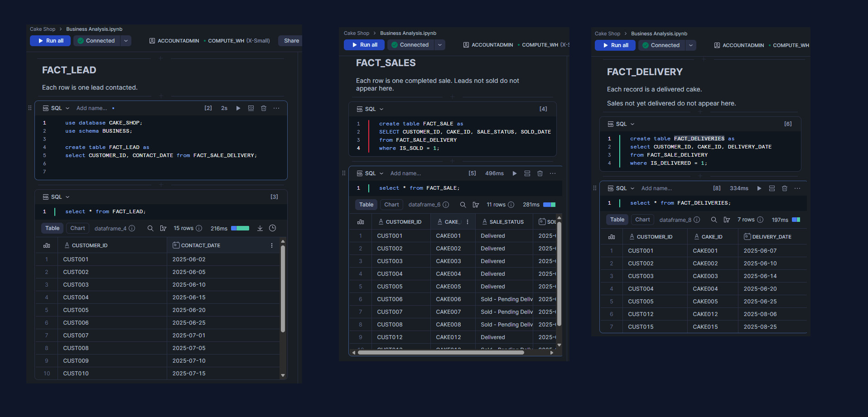The image size is (868, 417).
Task: Click the trash icon on the FACT_SALE select cell
Action: pos(540,173)
